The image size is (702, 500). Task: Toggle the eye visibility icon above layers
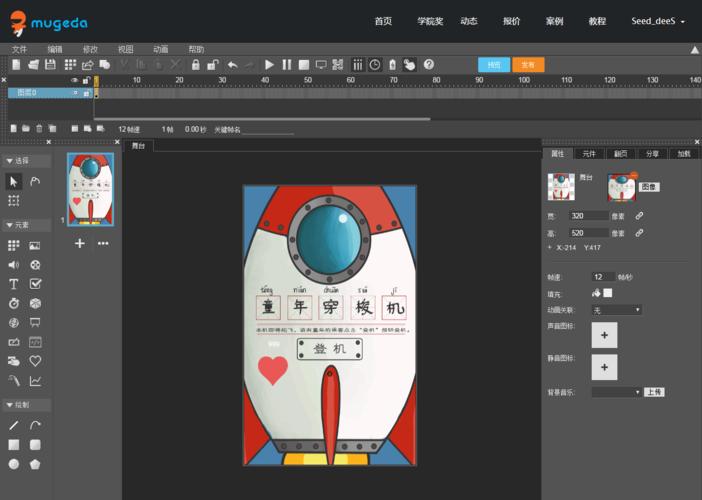coord(74,80)
